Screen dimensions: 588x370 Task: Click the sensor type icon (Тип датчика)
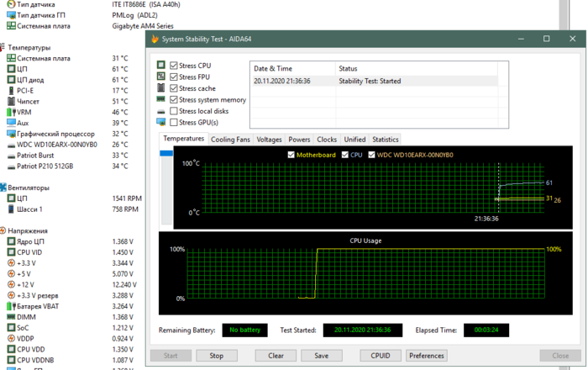tap(11, 4)
